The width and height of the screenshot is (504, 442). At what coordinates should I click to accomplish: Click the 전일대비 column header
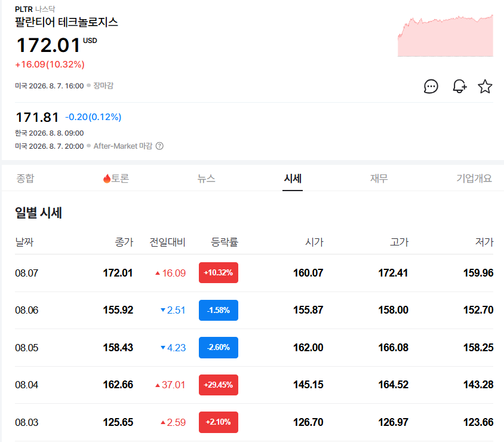(x=167, y=242)
